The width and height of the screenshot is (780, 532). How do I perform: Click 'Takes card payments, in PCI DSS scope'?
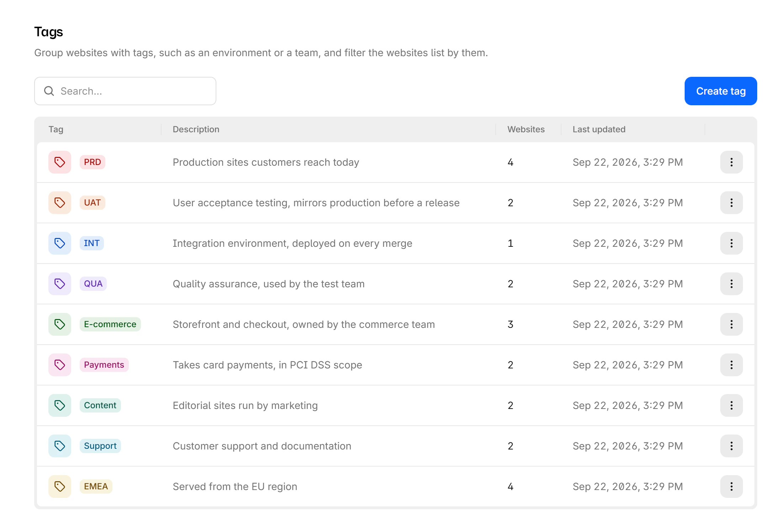coord(267,365)
